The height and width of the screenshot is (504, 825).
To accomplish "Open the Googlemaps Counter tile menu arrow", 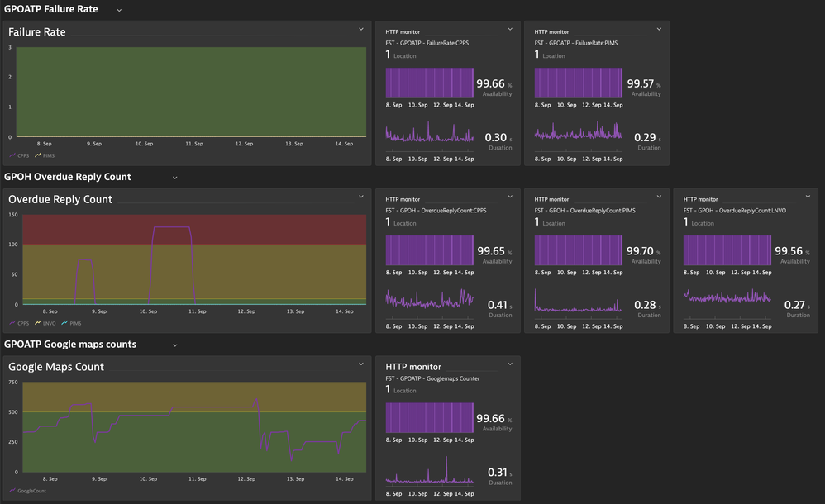I will tap(510, 364).
